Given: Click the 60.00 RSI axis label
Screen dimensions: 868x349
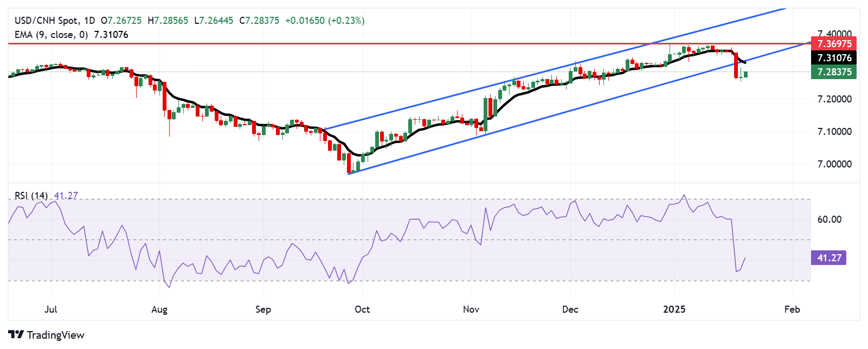Looking at the screenshot, I should click(x=829, y=219).
